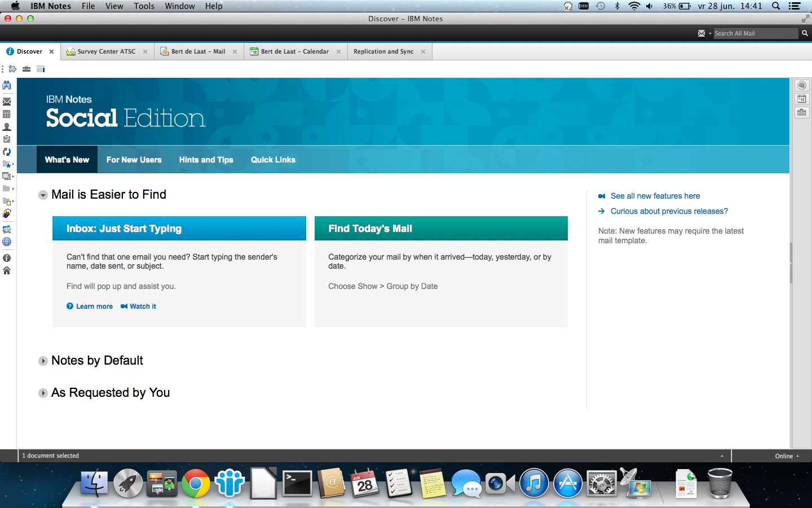Click the video icon beside Watch it
This screenshot has height=508, width=812.
click(124, 306)
